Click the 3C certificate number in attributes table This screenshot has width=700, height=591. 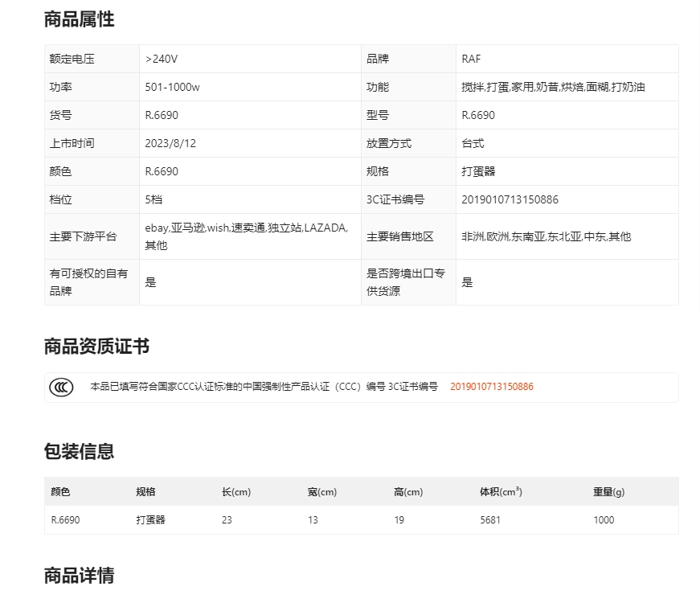point(510,199)
